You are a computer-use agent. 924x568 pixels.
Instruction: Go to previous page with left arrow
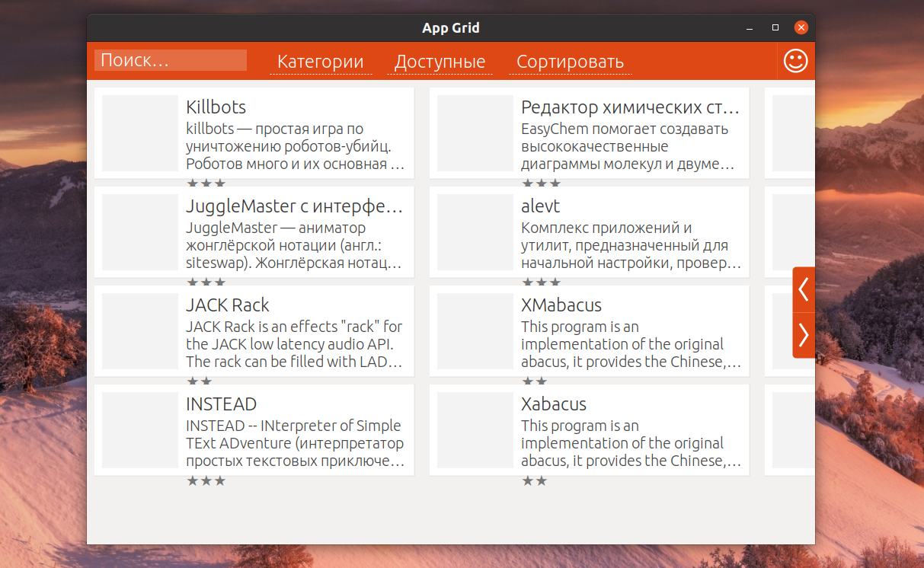804,289
